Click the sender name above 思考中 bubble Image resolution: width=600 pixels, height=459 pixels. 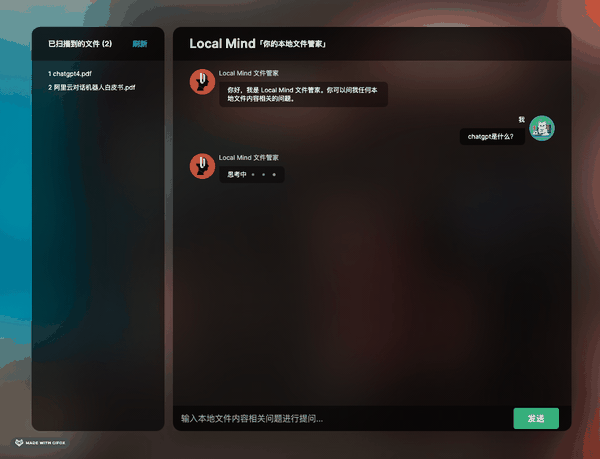pos(249,158)
